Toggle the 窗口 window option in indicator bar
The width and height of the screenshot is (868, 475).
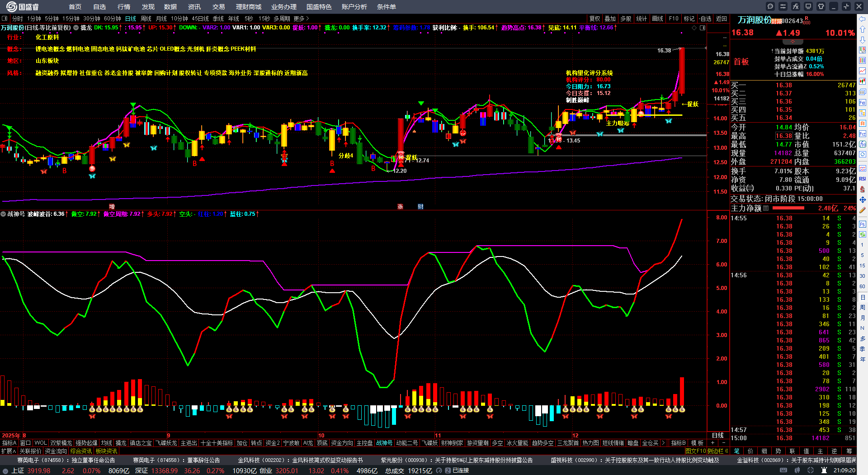click(x=25, y=443)
